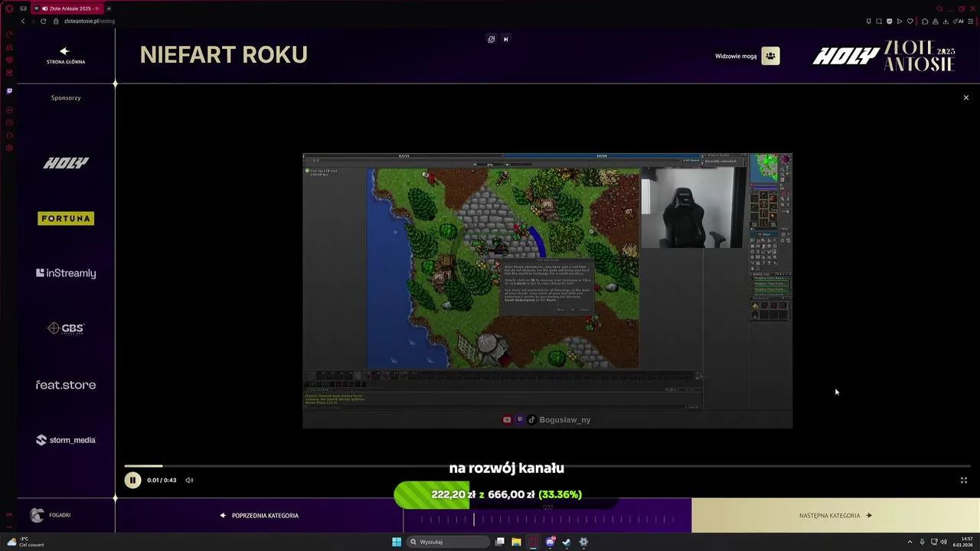This screenshot has height=551, width=980.
Task: Click the taskbar Wyszukaj search box
Action: [448, 542]
